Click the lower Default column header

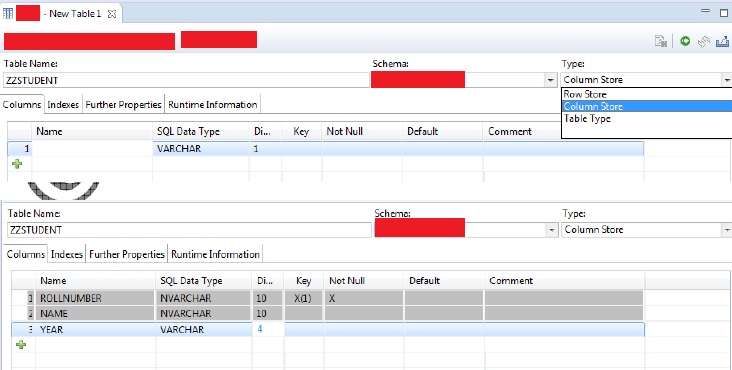pos(443,281)
